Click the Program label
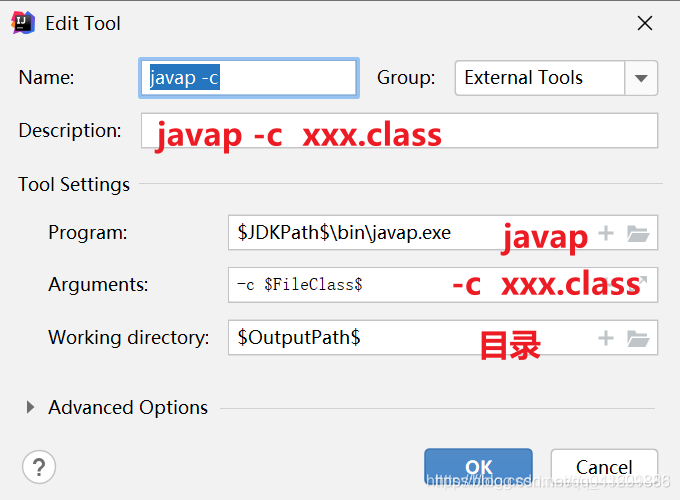The width and height of the screenshot is (680, 500). click(88, 232)
